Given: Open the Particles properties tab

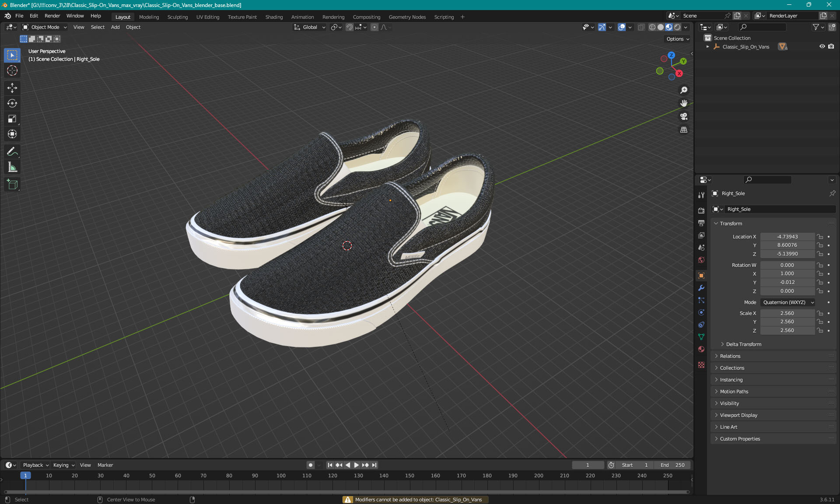Looking at the screenshot, I should 701,300.
